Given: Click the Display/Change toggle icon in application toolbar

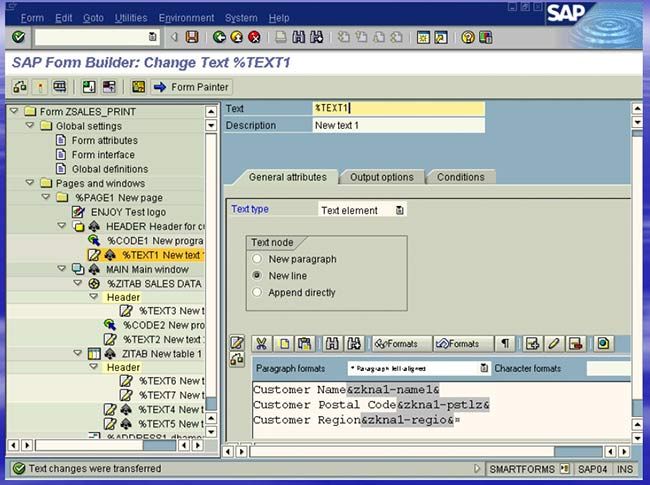Looking at the screenshot, I should [x=19, y=87].
